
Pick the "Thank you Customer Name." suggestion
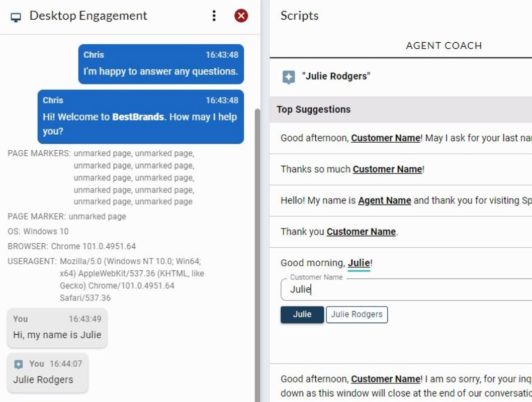339,232
